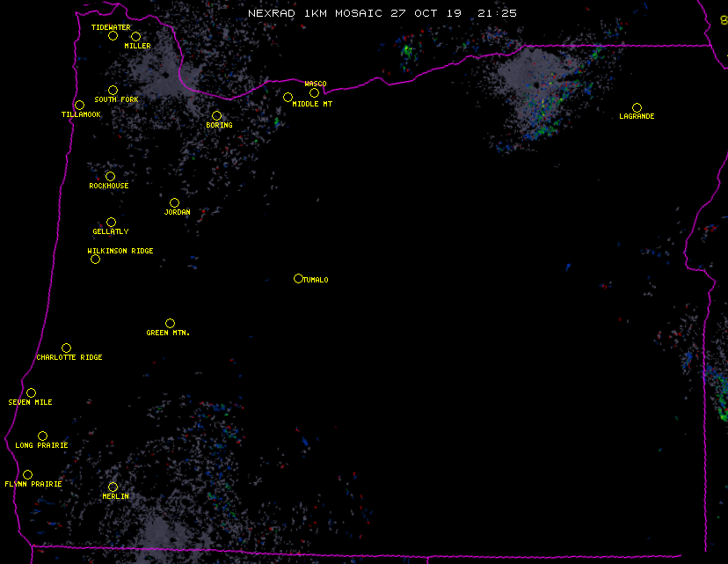Click the LaGrande station circle marker
The width and height of the screenshot is (728, 564).
coord(637,108)
